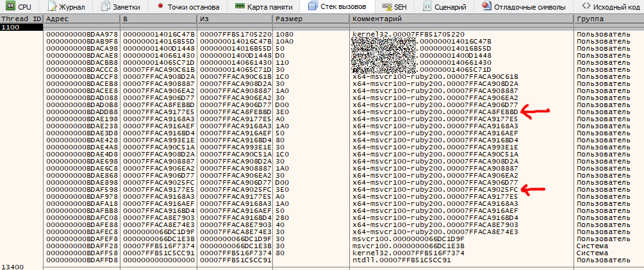
Task: Click the SEH key-and-lock icon
Action: coord(386,6)
